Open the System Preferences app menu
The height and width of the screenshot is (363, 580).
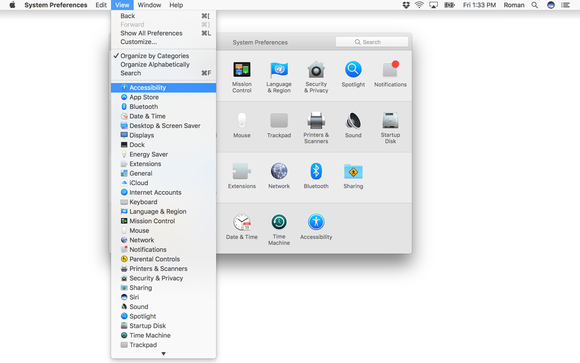tap(56, 5)
